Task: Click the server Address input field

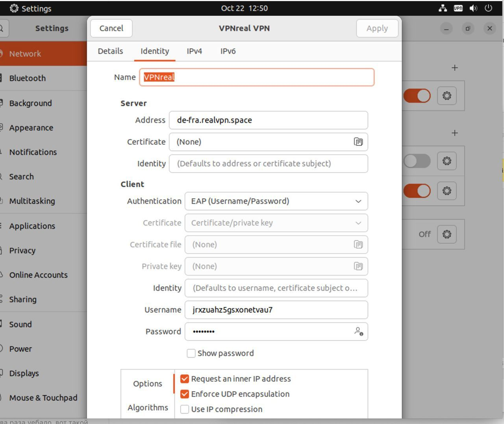Action: pos(268,120)
